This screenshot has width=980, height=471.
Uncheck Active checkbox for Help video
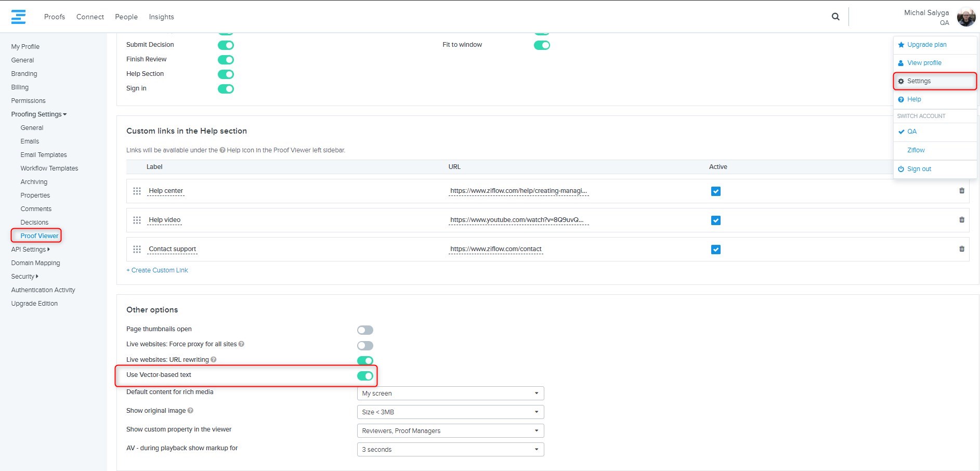[x=715, y=220]
